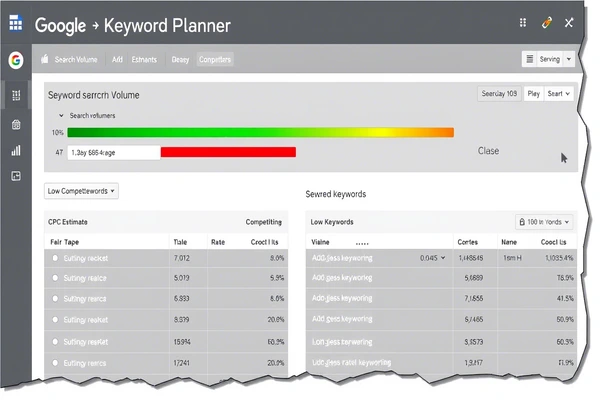
Task: Click the Seyword serrcrh Volume heading
Action: point(93,95)
